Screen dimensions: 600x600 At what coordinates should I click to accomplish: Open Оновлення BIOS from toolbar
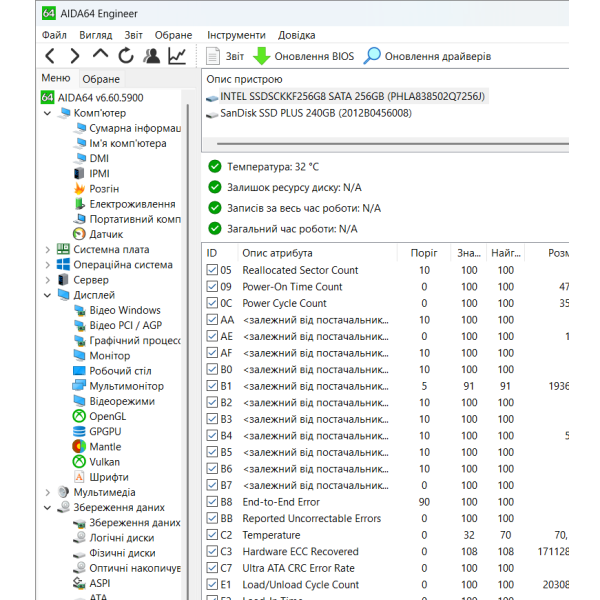(x=303, y=56)
